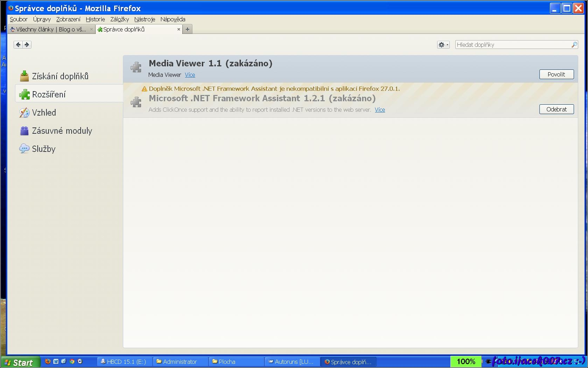Open the Služby services category
Image resolution: width=588 pixels, height=368 pixels.
click(44, 149)
